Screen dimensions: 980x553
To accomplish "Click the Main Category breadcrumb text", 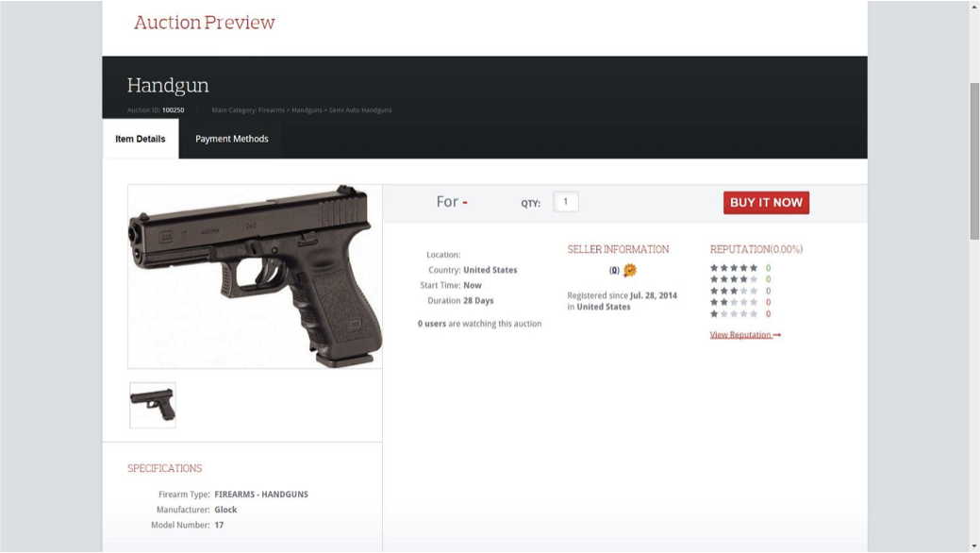I will click(301, 110).
